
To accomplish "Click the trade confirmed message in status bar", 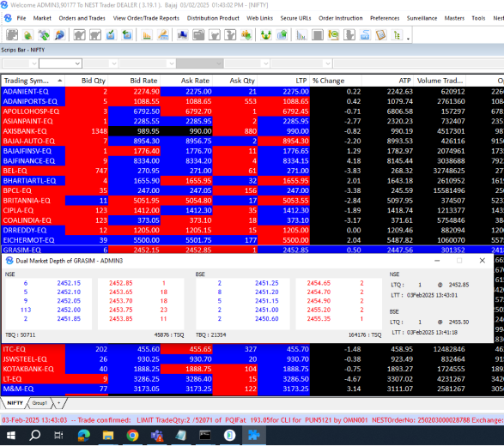I will pos(252,420).
